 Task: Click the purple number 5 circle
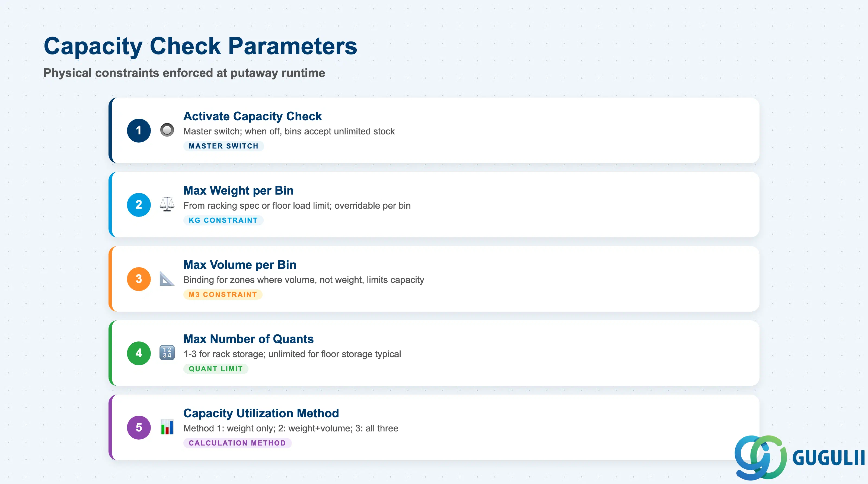(x=139, y=427)
